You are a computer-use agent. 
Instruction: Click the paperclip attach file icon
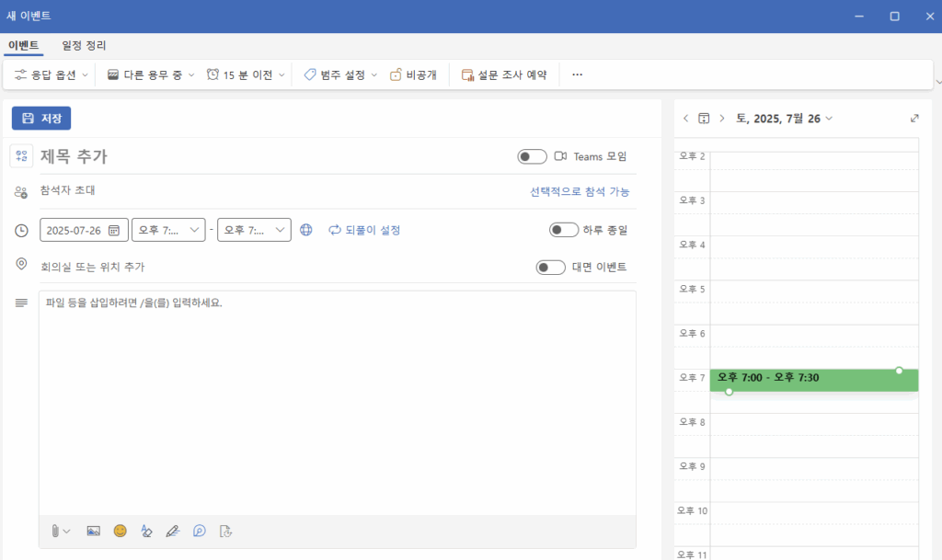pyautogui.click(x=56, y=531)
